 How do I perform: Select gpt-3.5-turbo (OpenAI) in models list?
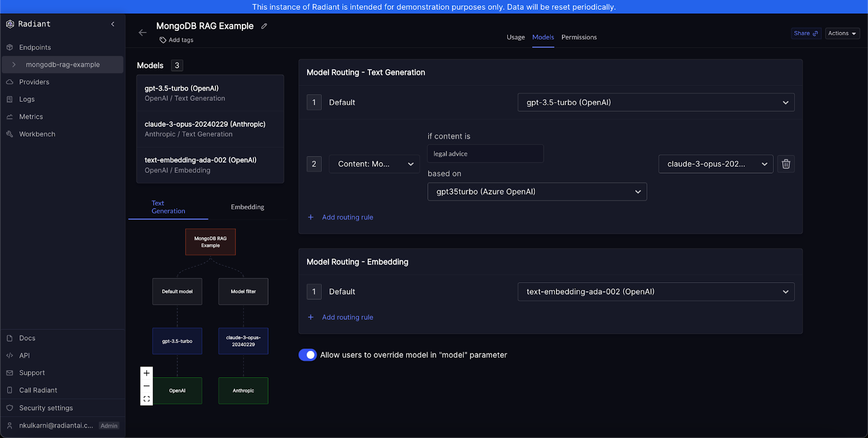click(210, 93)
